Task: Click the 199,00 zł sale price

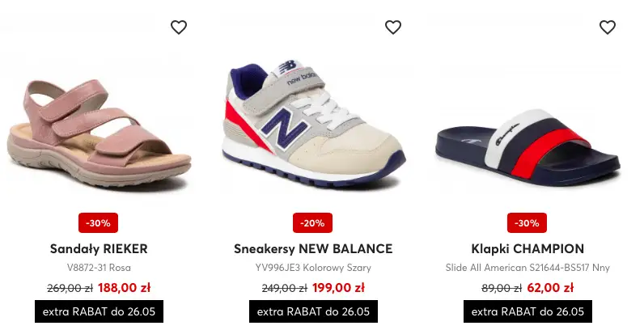Action: tap(338, 287)
